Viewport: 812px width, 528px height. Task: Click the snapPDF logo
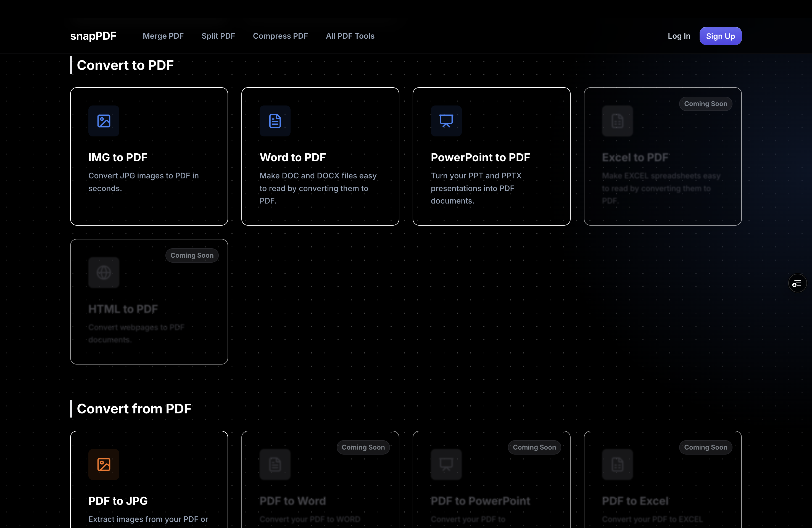point(93,36)
